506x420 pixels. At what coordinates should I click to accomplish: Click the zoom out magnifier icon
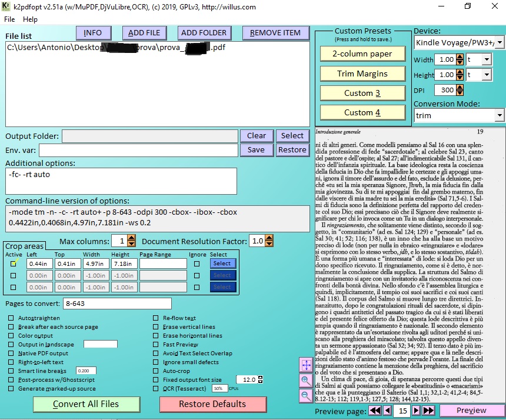tap(306, 395)
